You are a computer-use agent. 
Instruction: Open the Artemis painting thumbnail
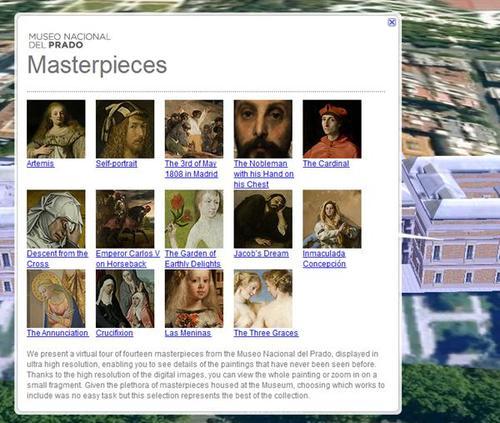point(56,129)
